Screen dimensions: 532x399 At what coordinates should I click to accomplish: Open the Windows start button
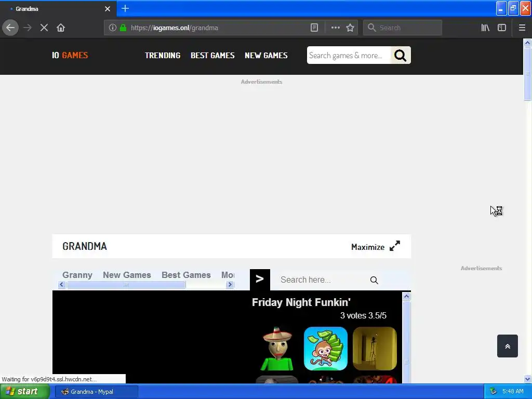tap(25, 392)
